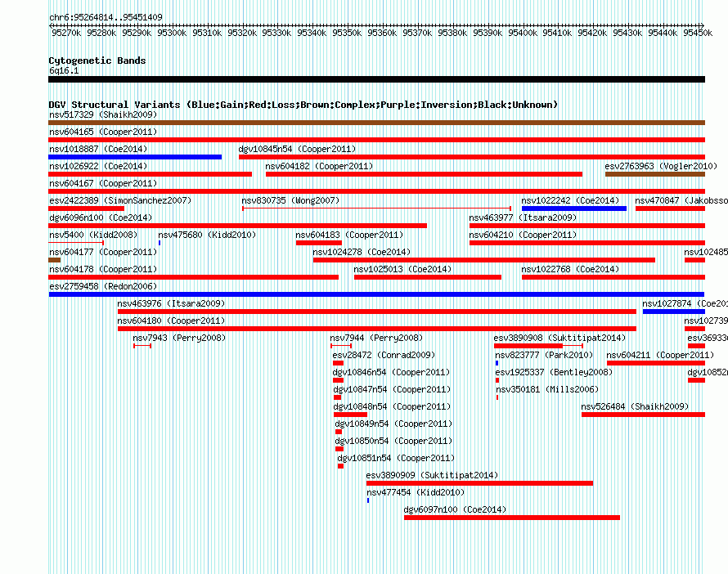Viewport: 728px width, 574px height.
Task: Open nsv604178 (Cooper2011) label
Action: (103, 269)
